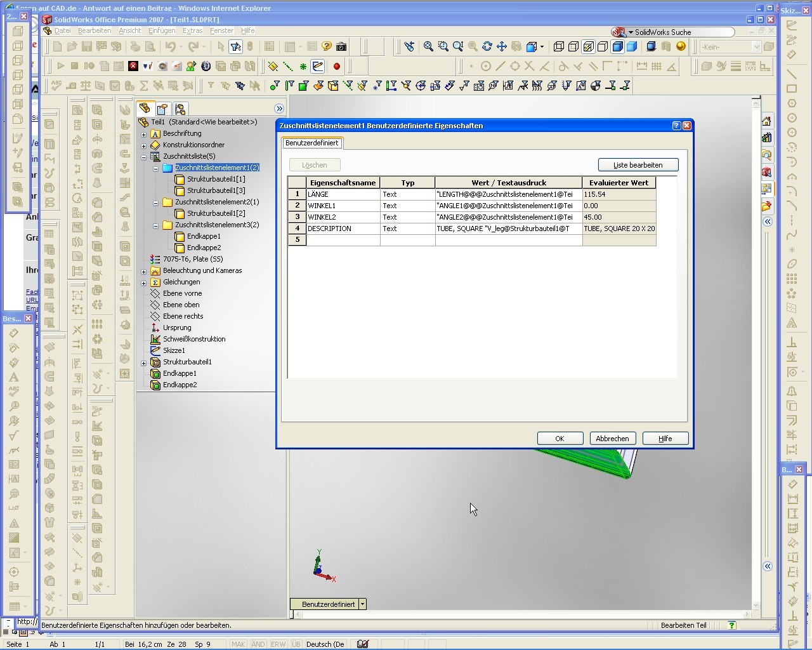The width and height of the screenshot is (812, 650).
Task: Select Endkappe1 under Zuschnittslistenelement3
Action: coord(204,236)
